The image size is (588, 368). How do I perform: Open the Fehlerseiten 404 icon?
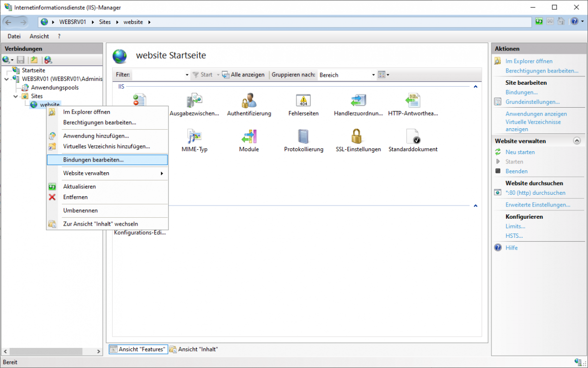click(x=303, y=101)
